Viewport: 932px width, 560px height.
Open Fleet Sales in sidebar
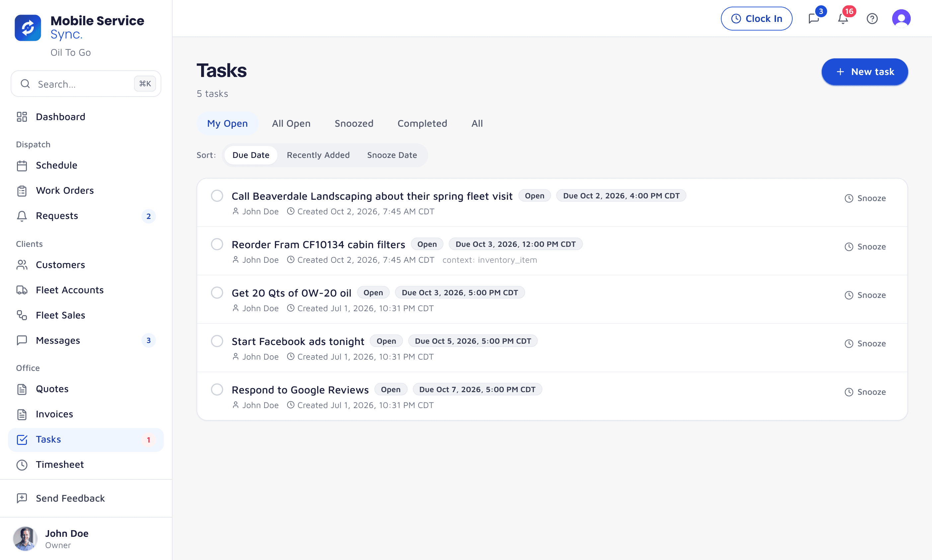[x=86, y=315]
